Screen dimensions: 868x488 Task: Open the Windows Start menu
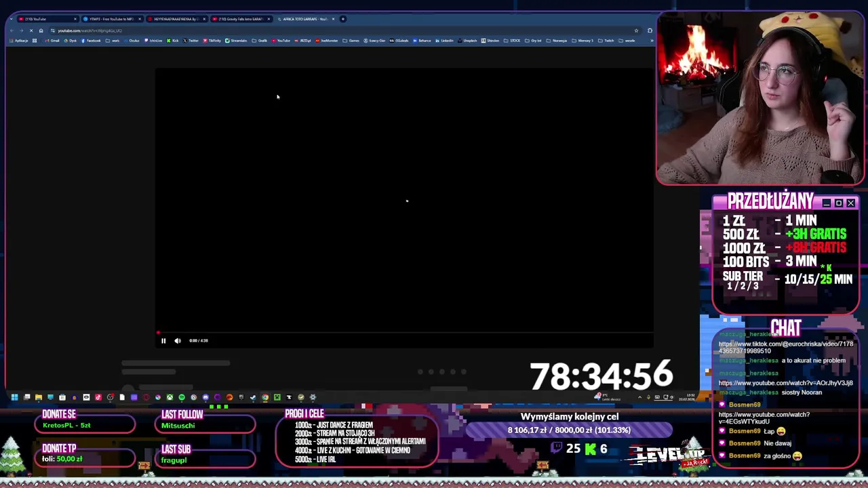(x=14, y=397)
